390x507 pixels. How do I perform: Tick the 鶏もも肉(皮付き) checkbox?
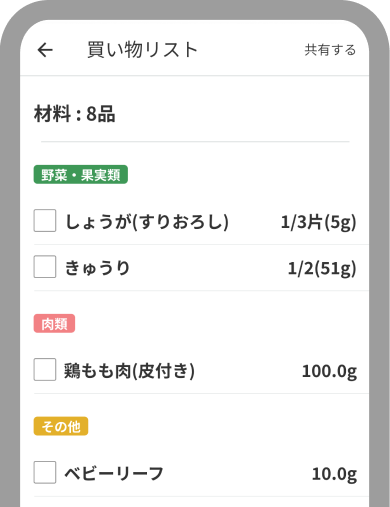45,369
